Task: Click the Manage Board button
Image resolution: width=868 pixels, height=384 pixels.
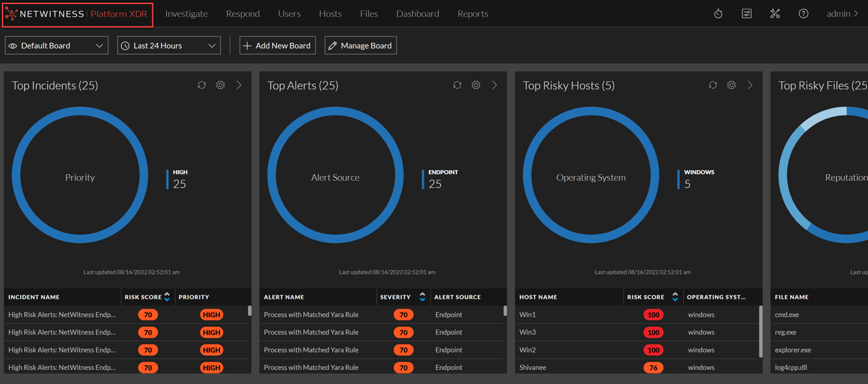Action: (361, 46)
